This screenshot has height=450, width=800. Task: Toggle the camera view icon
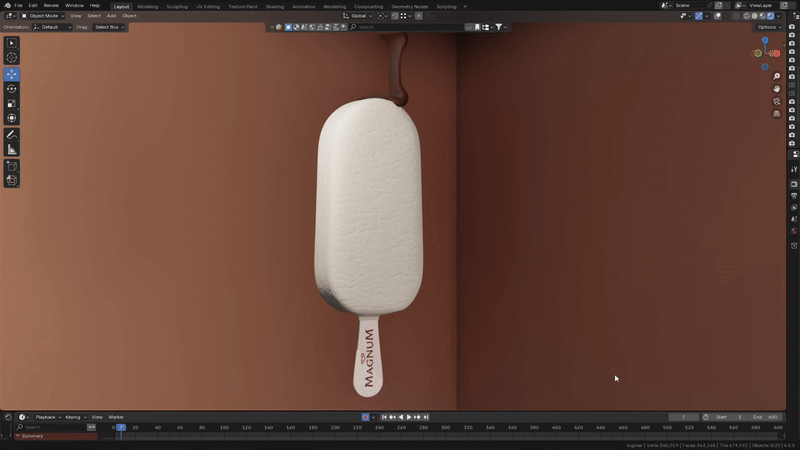[x=777, y=102]
